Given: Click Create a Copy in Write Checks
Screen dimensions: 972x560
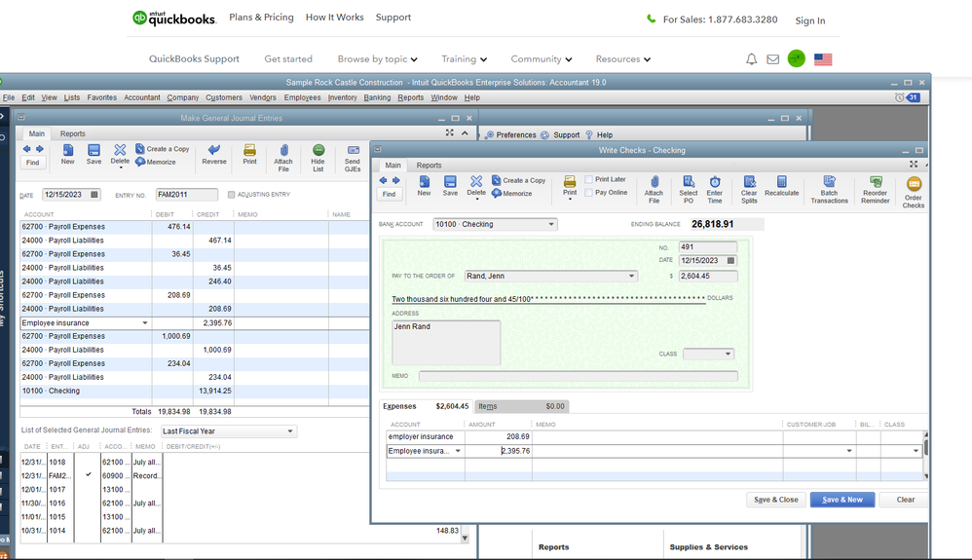Looking at the screenshot, I should (x=519, y=180).
